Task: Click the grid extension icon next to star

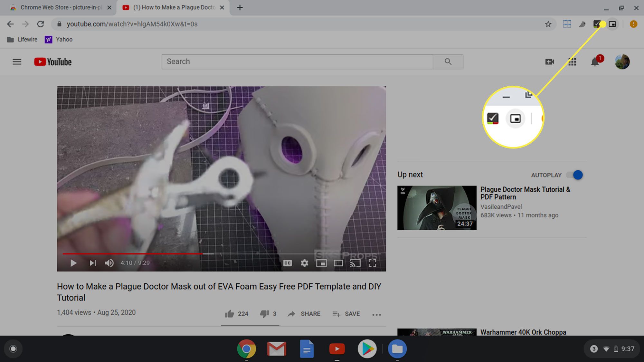Action: (567, 24)
